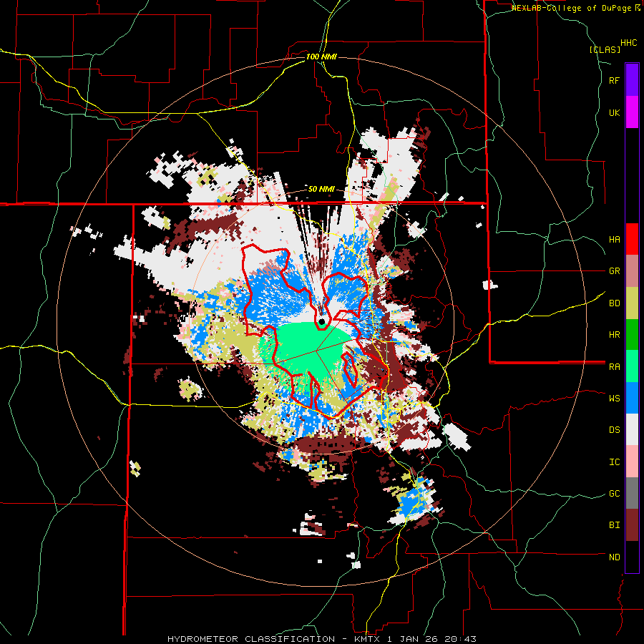Screen dimensions: 644x644
Task: Click the black radar site dot
Action: [x=322, y=321]
